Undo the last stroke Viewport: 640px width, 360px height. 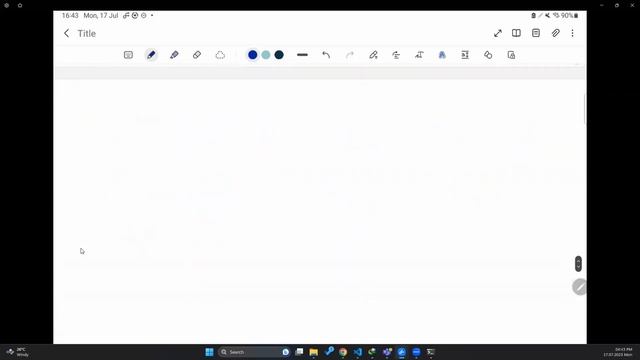coord(326,55)
